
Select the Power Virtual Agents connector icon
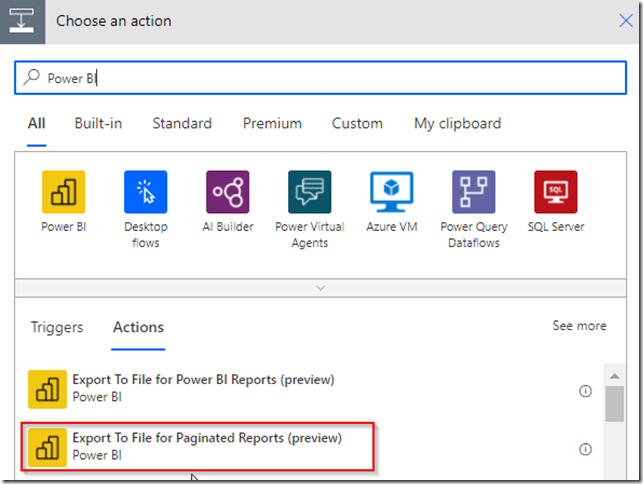coord(310,192)
